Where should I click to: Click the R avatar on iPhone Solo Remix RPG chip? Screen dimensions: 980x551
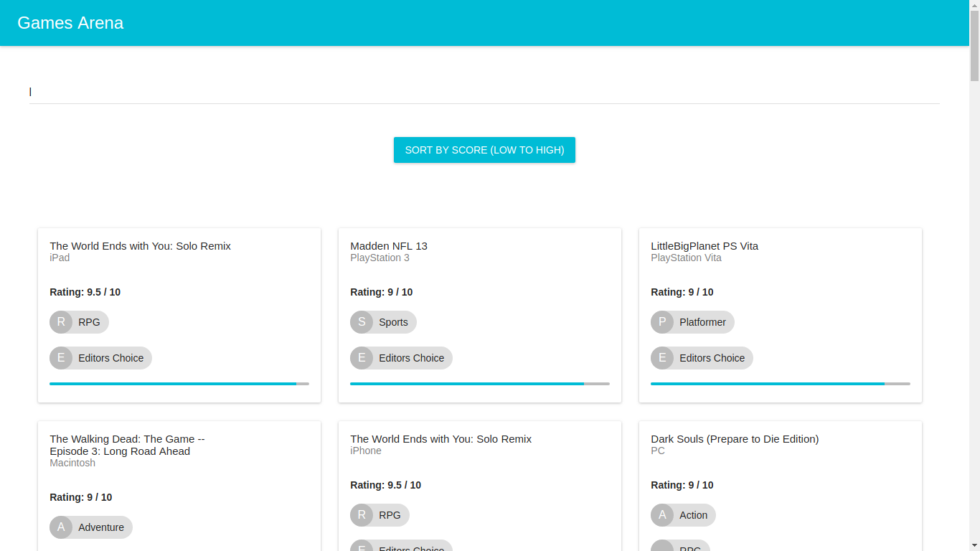pos(362,515)
